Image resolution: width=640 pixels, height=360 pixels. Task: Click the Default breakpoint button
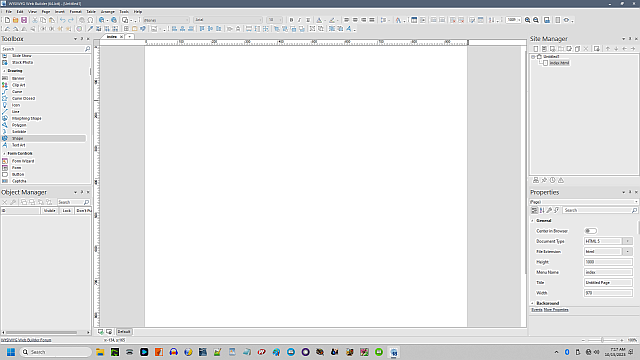pyautogui.click(x=124, y=332)
